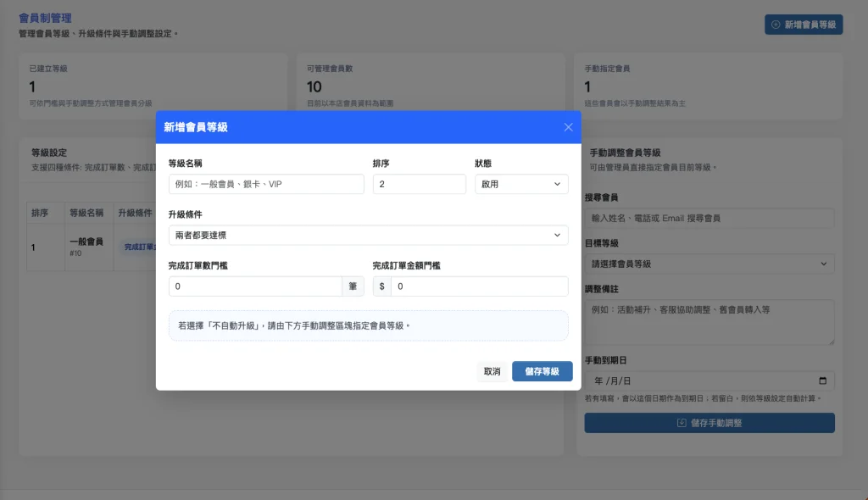Click the 完成訂單金額門檻 amount field
868x500 pixels.
479,286
